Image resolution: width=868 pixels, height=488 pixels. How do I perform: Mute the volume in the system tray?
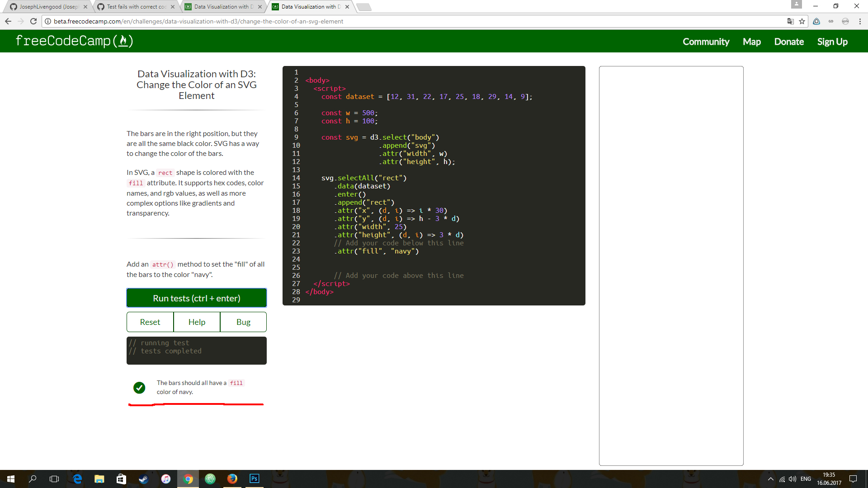click(793, 479)
